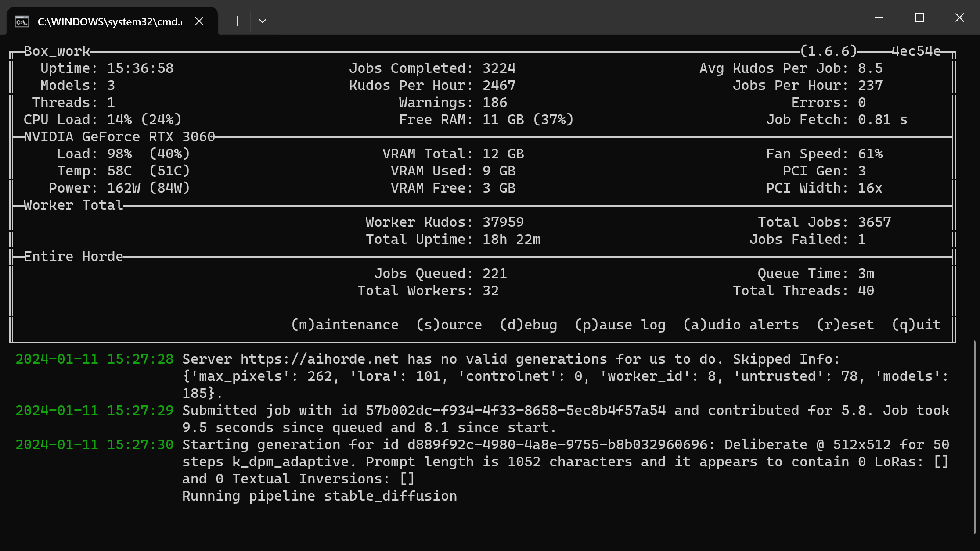Viewport: 980px width, 551px height.
Task: Toggle (m)aintenance mode option
Action: pos(345,325)
